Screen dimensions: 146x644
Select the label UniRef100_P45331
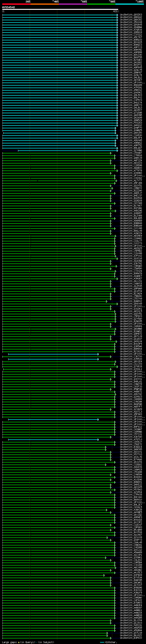pos(131,625)
